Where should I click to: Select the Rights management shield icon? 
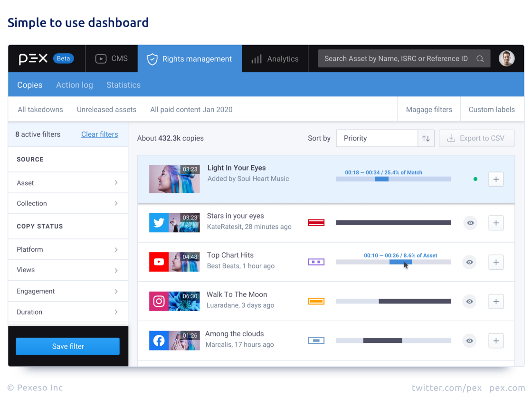pos(152,59)
